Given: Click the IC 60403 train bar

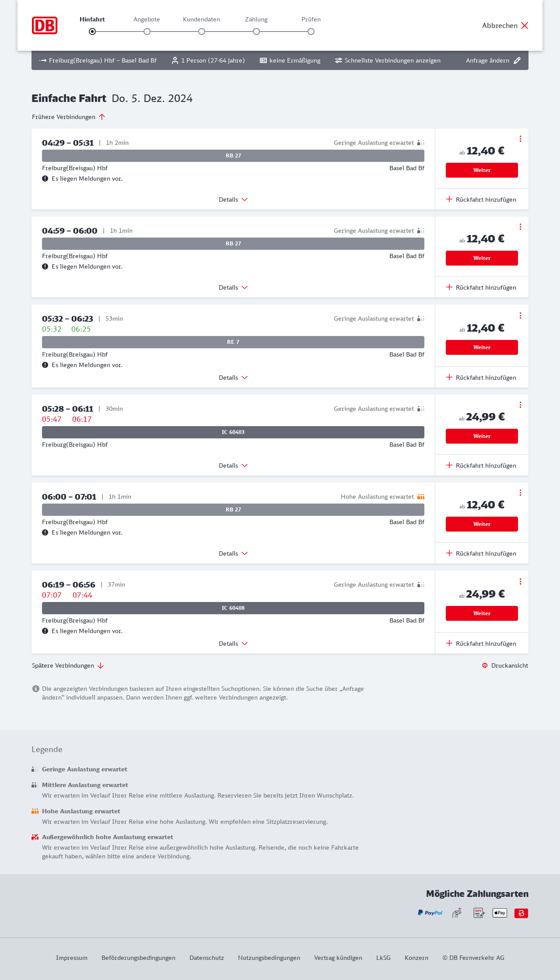Looking at the screenshot, I should point(233,432).
